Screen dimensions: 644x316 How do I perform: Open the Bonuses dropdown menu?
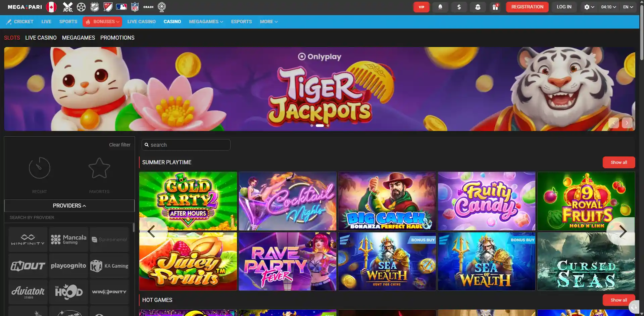click(102, 21)
